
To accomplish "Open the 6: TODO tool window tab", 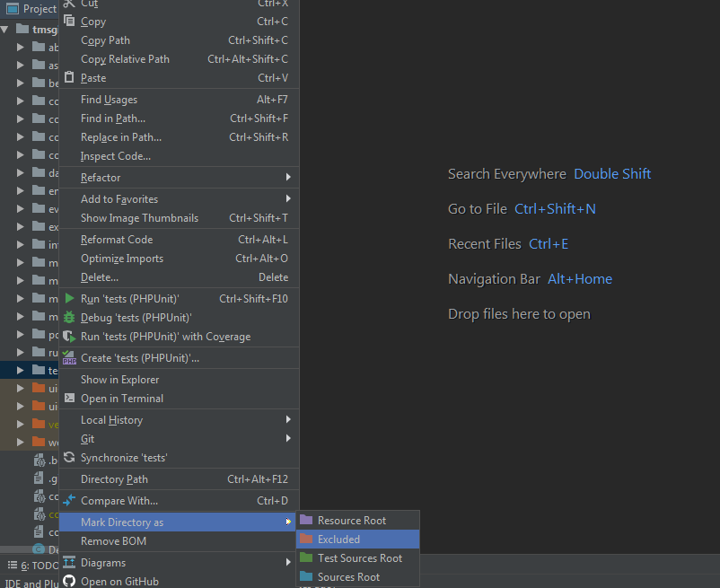I will click(x=32, y=566).
